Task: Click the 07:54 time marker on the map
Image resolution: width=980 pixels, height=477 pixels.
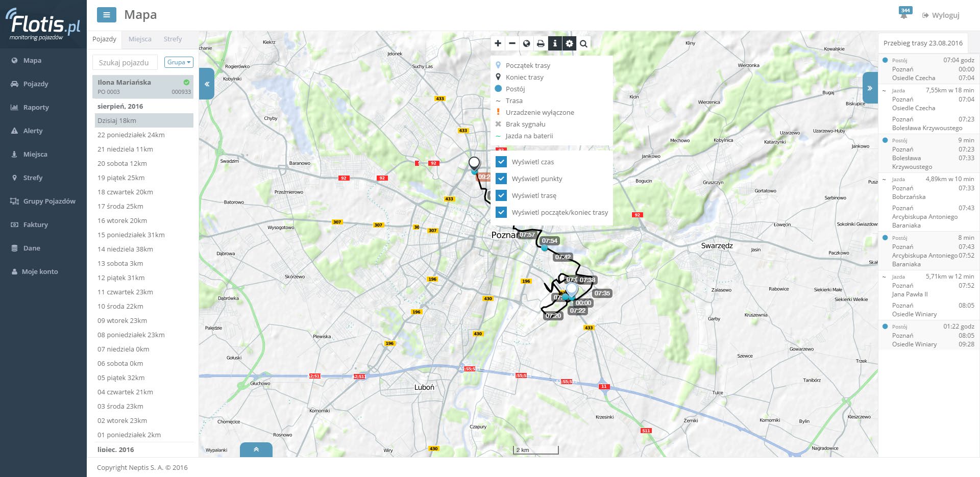Action: 550,241
